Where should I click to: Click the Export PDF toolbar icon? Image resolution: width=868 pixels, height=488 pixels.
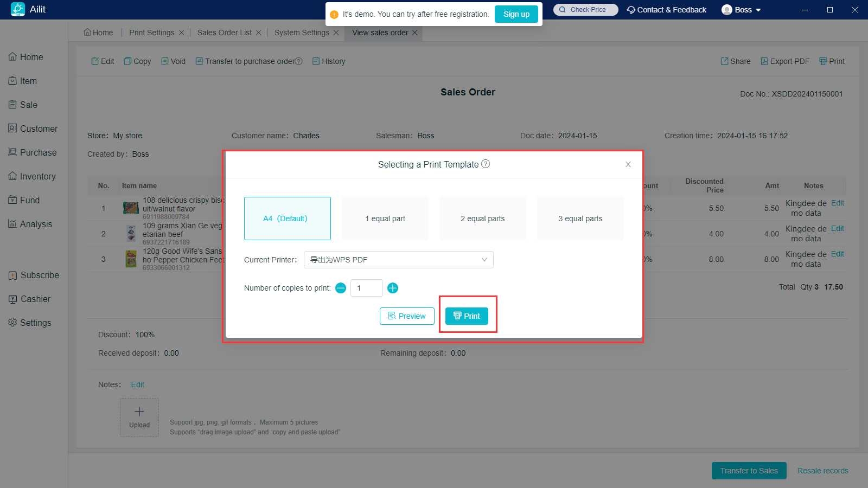pos(764,61)
